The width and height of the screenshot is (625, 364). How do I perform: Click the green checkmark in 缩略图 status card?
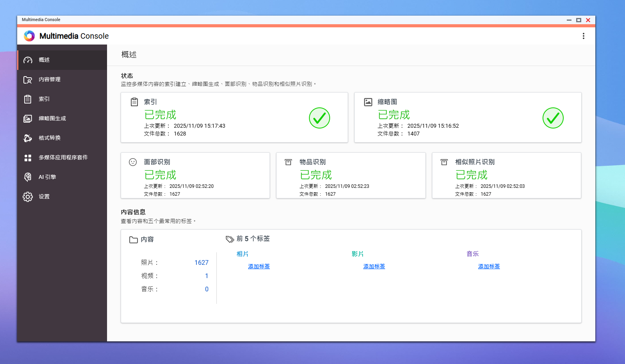click(553, 118)
